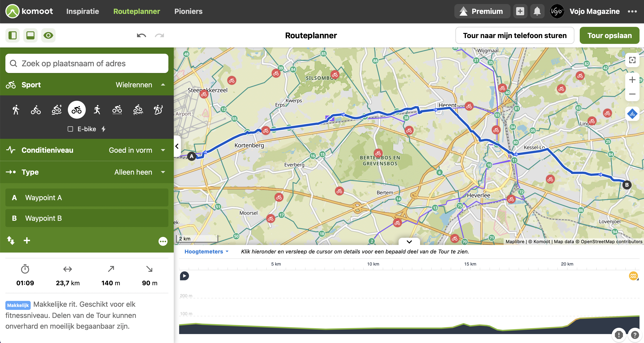This screenshot has height=343, width=644.
Task: Open the Vojo Magazine profile avatar
Action: pos(557,11)
